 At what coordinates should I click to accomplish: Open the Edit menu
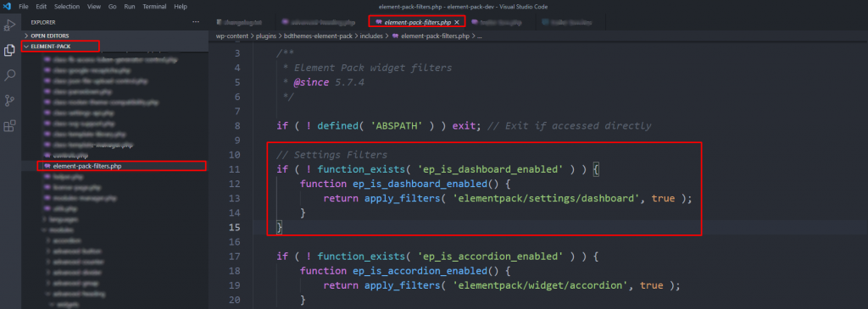[x=41, y=7]
